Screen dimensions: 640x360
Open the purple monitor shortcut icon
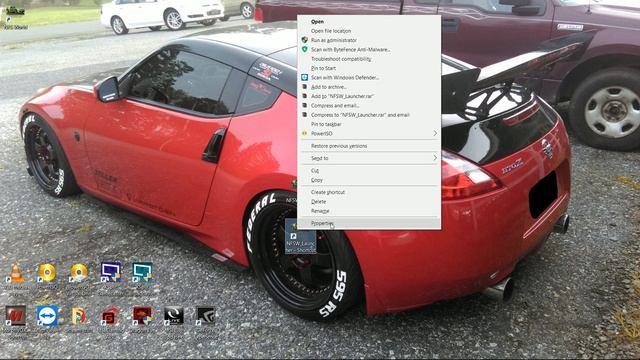tap(111, 272)
